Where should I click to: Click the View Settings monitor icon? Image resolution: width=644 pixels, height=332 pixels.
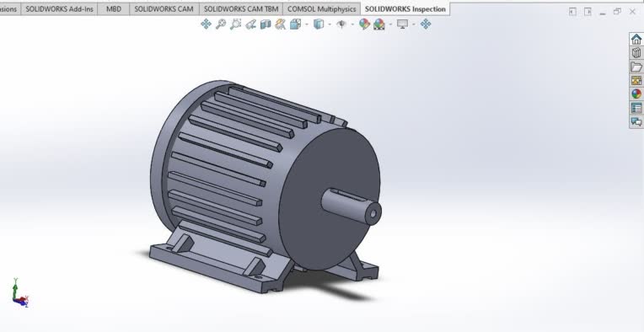[403, 24]
